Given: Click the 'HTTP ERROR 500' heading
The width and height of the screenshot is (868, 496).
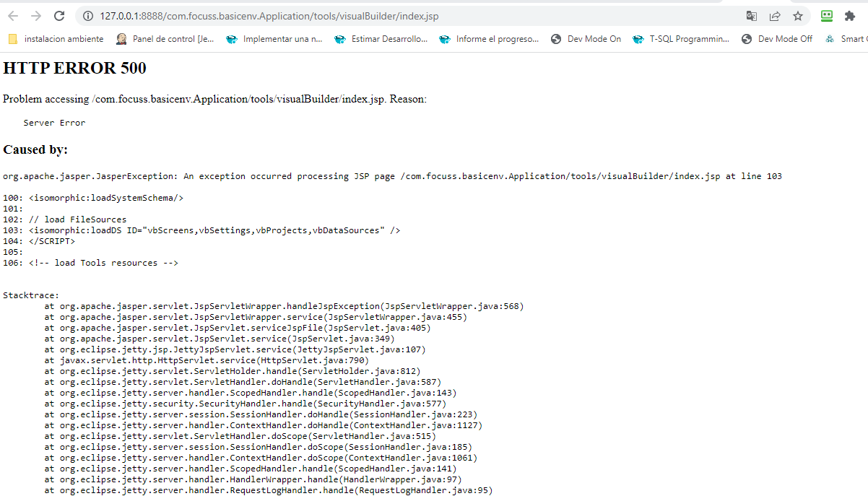Looking at the screenshot, I should click(74, 69).
